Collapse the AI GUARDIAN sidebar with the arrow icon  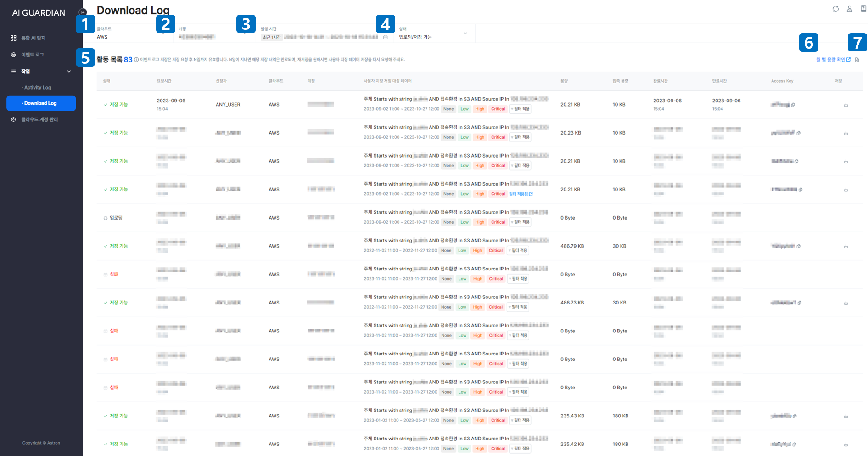click(x=83, y=12)
